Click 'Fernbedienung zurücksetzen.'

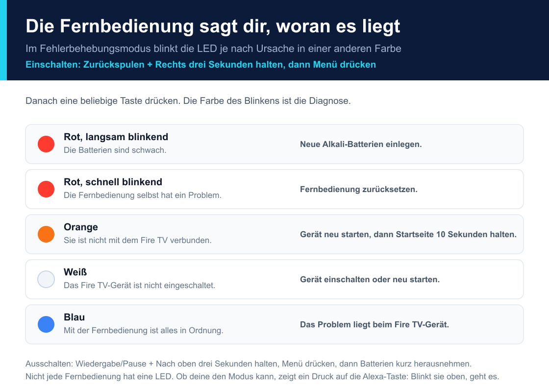click(358, 189)
